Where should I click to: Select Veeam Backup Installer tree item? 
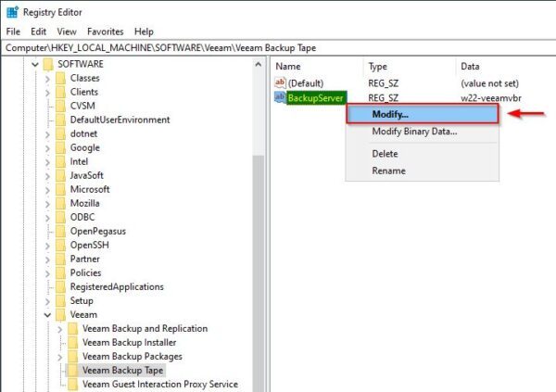point(130,342)
